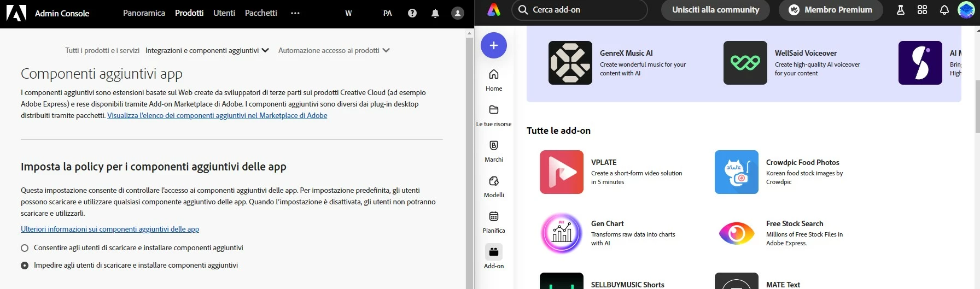The height and width of the screenshot is (289, 980).
Task: Open Marchi brands section
Action: click(494, 151)
